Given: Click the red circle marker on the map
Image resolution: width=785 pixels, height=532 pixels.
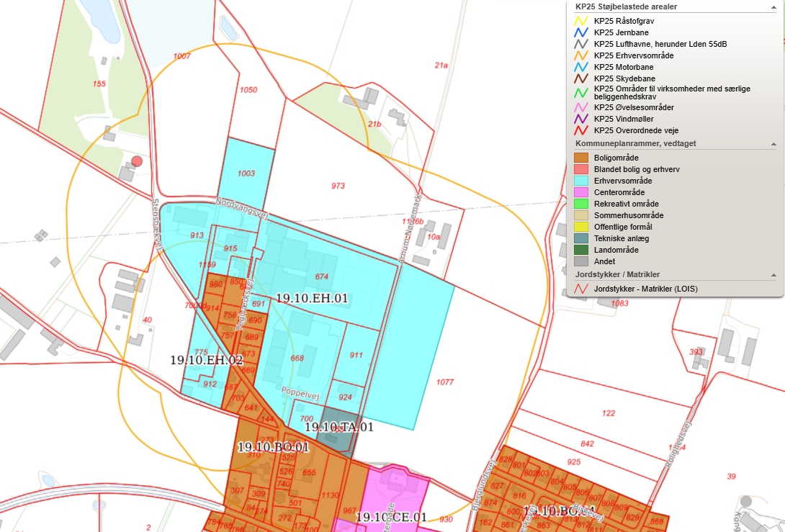Looking at the screenshot, I should [137, 161].
